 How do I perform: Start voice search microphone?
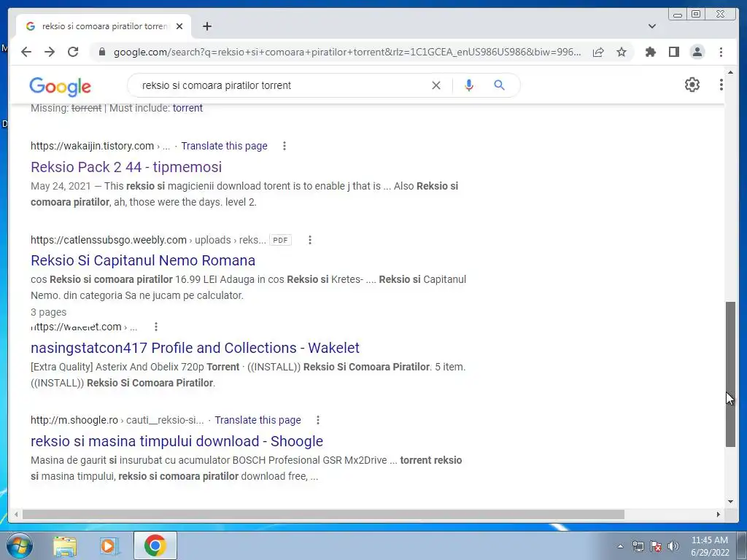click(x=469, y=85)
